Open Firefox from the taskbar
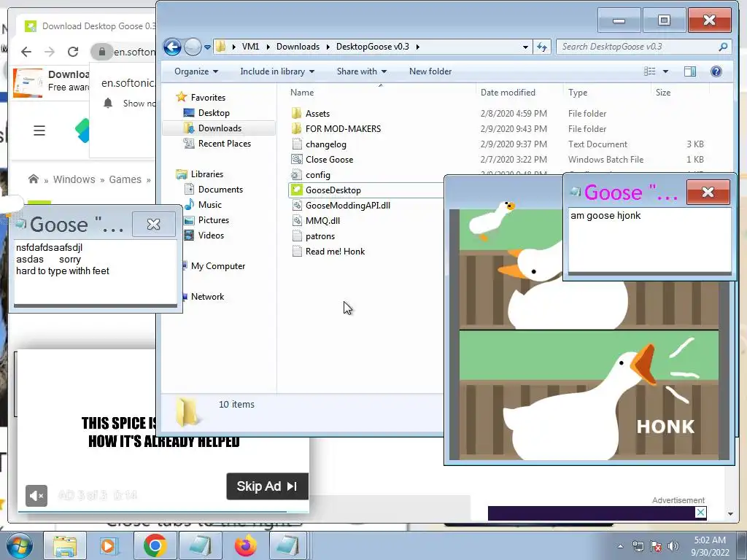This screenshot has height=560, width=747. coord(246,545)
